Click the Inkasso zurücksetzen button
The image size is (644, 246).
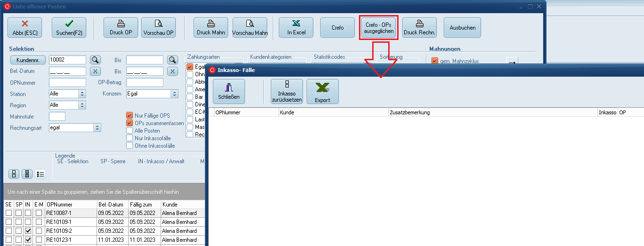pos(286,92)
